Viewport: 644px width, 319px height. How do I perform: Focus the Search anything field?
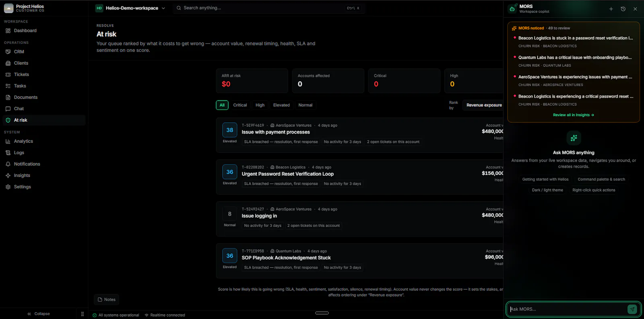coord(269,8)
